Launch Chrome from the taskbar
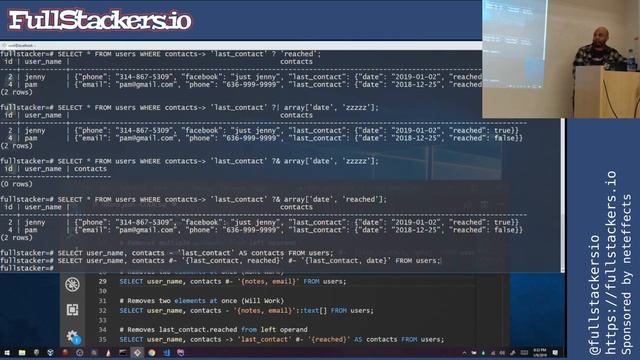 tap(152, 353)
